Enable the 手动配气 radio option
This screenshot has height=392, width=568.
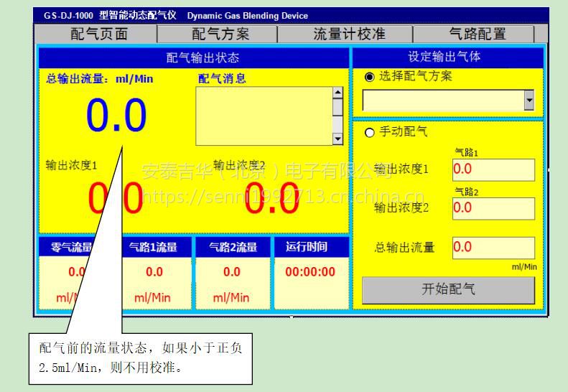370,132
